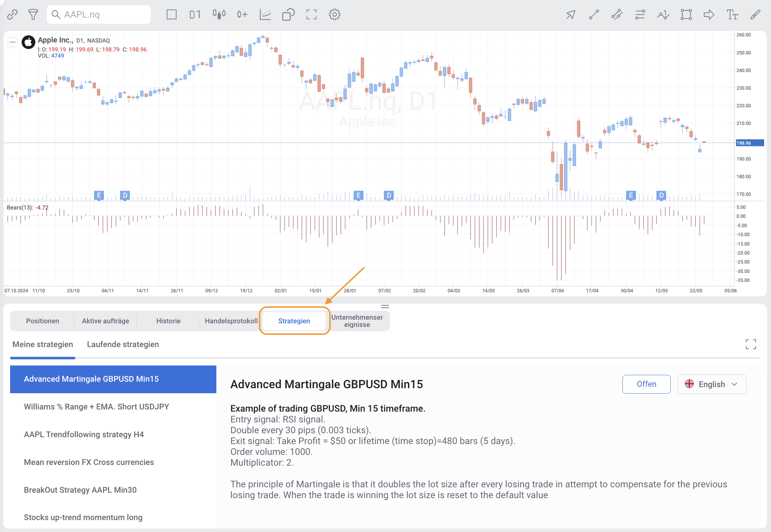Select the candlestick chart type icon
Image resolution: width=771 pixels, height=532 pixels.
point(219,15)
